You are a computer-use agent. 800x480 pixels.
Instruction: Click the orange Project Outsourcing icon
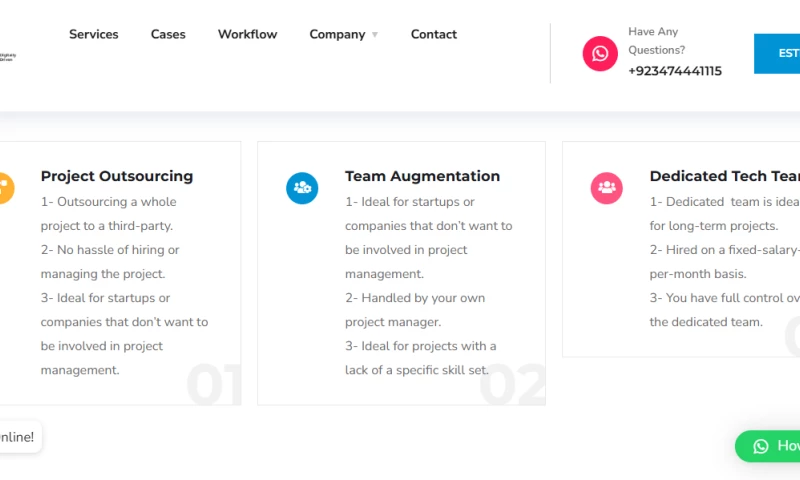[x=4, y=188]
